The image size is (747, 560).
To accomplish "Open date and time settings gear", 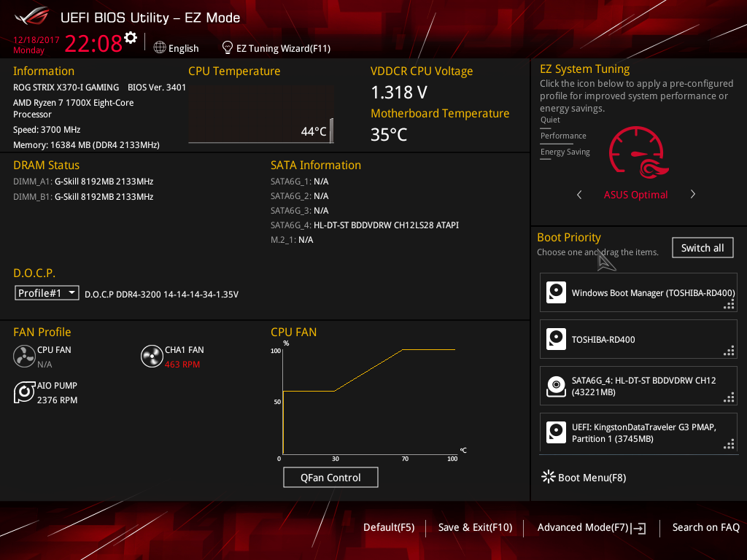I will tap(131, 38).
